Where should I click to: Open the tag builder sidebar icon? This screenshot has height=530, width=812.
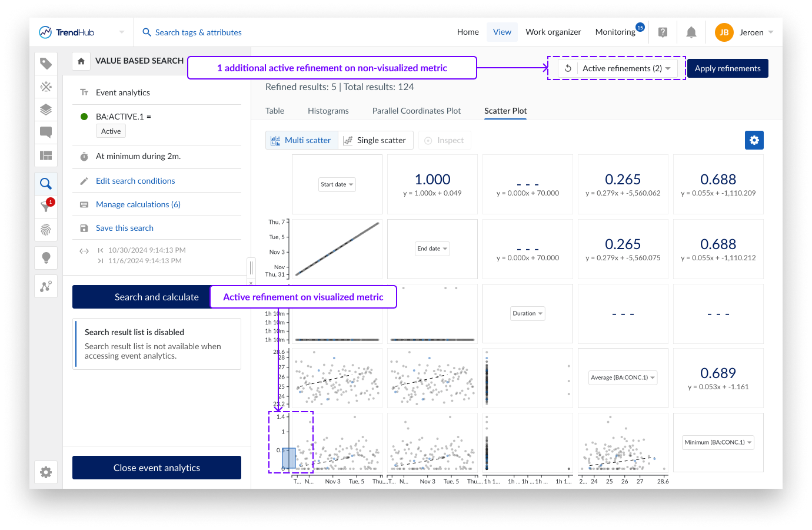(x=46, y=64)
